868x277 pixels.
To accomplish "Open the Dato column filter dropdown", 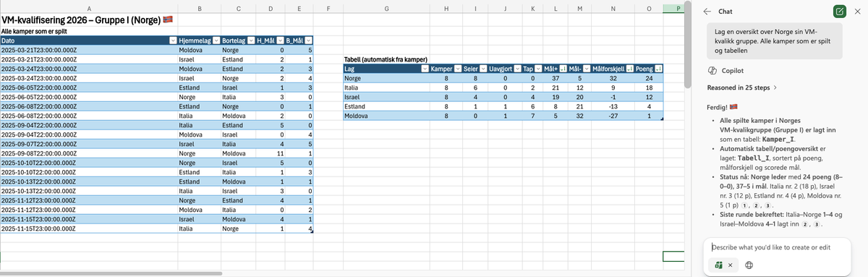I will 172,41.
